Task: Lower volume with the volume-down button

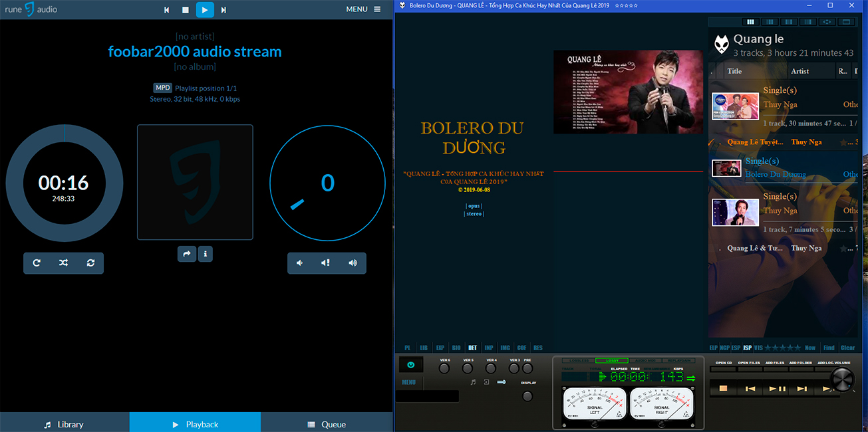Action: point(300,263)
